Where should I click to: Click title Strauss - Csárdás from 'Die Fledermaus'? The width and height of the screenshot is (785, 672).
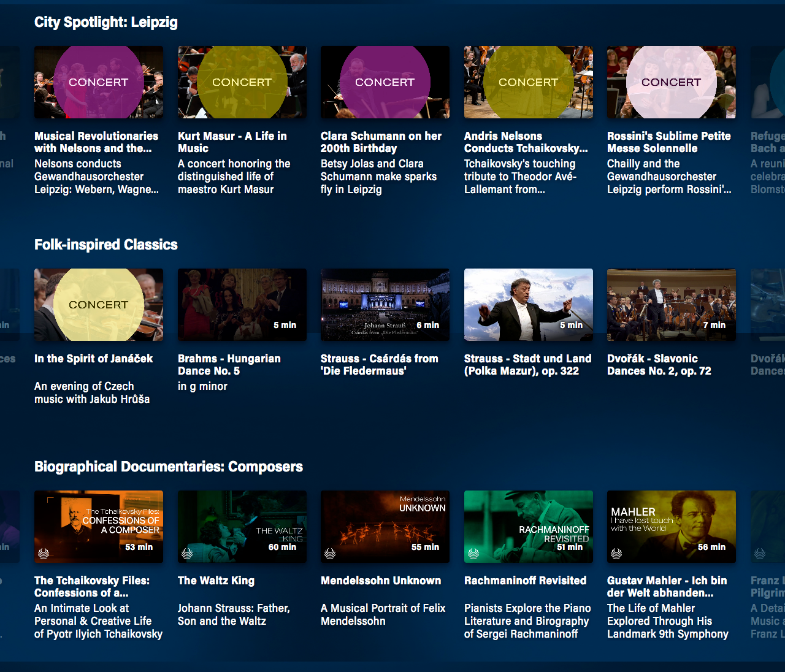tap(380, 365)
